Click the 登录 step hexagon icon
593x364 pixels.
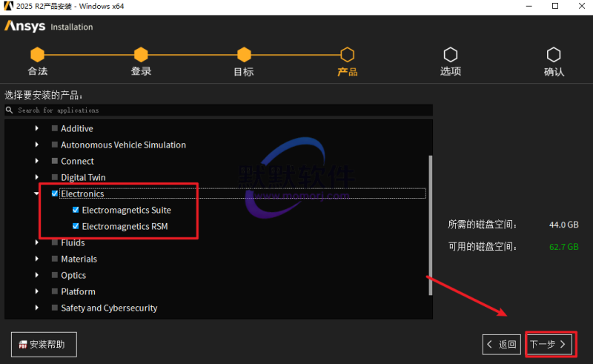coord(141,55)
